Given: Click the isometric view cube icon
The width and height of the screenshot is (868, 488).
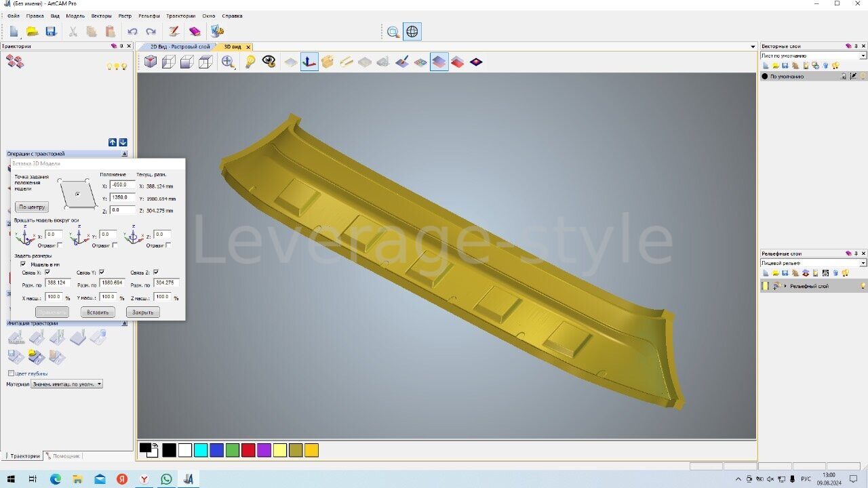Looking at the screenshot, I should click(x=150, y=62).
